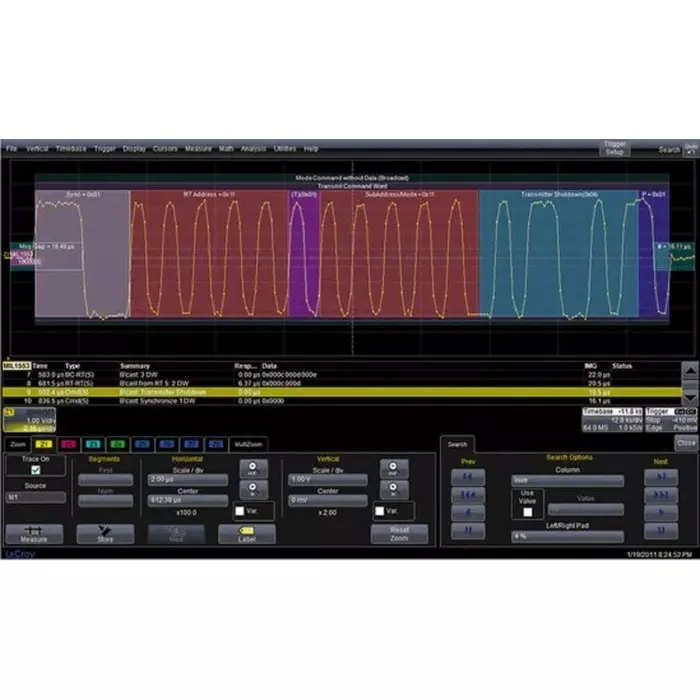Viewport: 700px width, 700px height.
Task: Click the MIL1553 decode table label
Action: (x=17, y=366)
